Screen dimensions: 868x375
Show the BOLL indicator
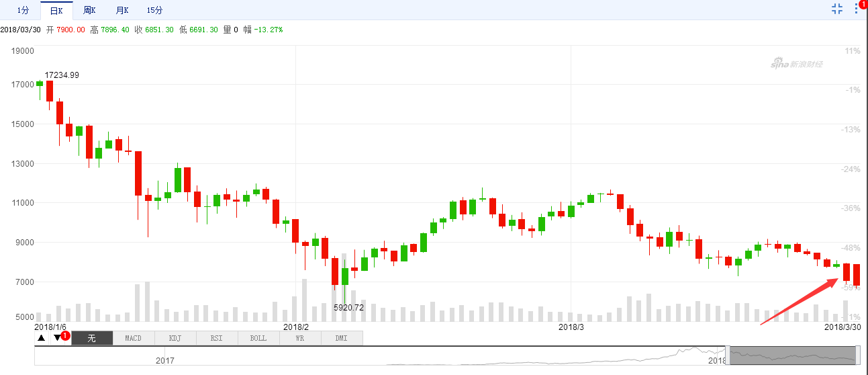[258, 338]
